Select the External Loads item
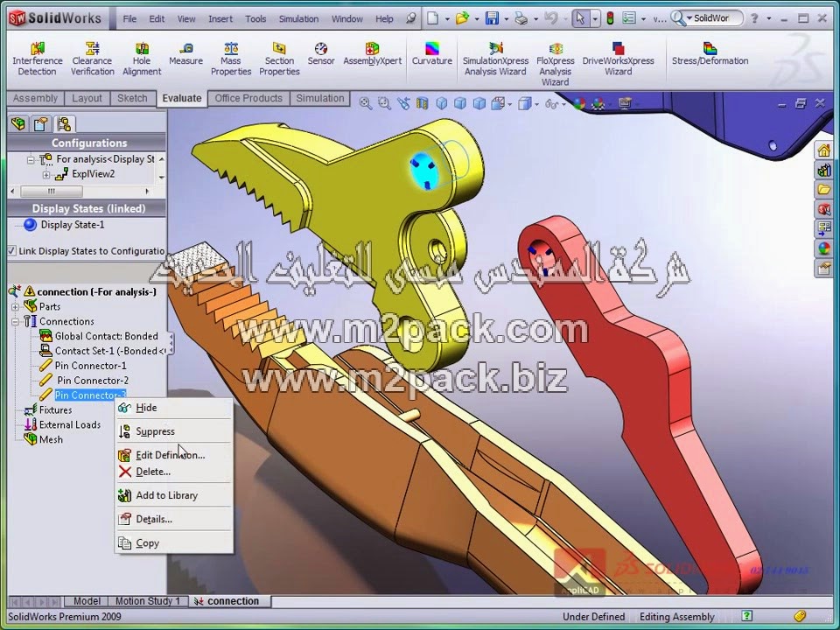The height and width of the screenshot is (630, 840). point(70,424)
